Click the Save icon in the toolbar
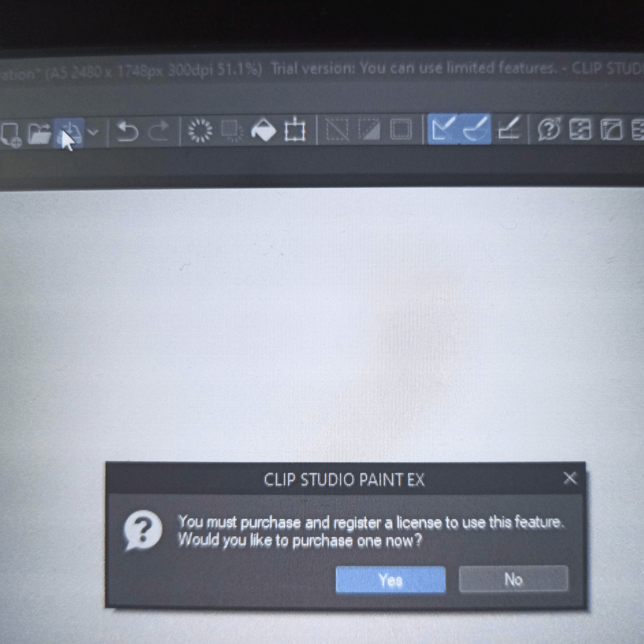The width and height of the screenshot is (644, 644). coord(69,133)
